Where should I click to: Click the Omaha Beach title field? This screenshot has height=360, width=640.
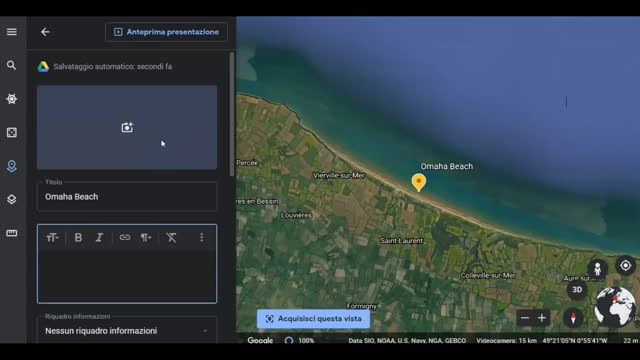point(127,197)
